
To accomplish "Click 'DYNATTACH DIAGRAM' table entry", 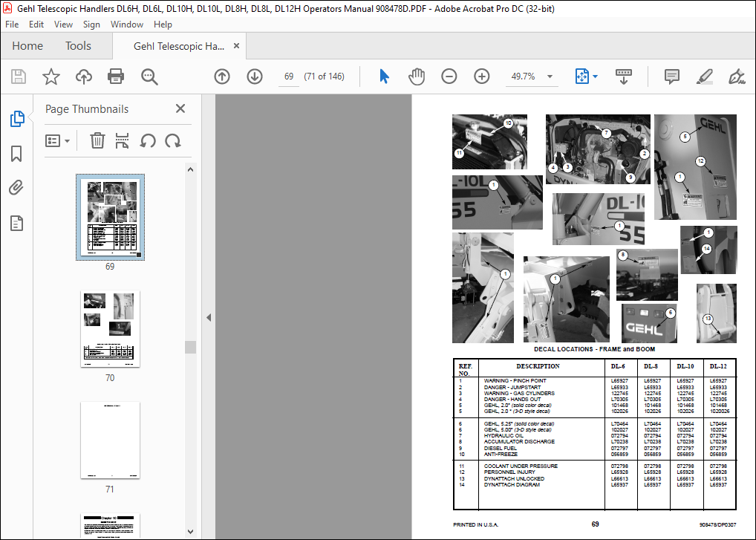I will point(512,484).
